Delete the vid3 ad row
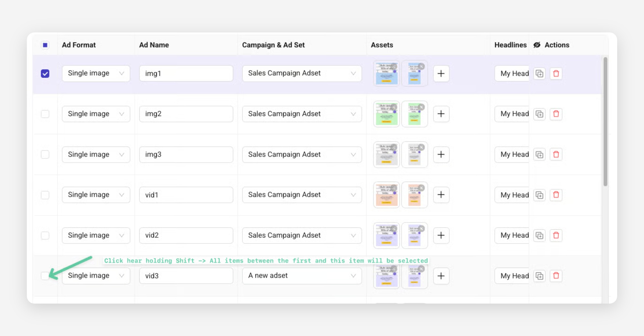The height and width of the screenshot is (336, 644). (x=556, y=276)
